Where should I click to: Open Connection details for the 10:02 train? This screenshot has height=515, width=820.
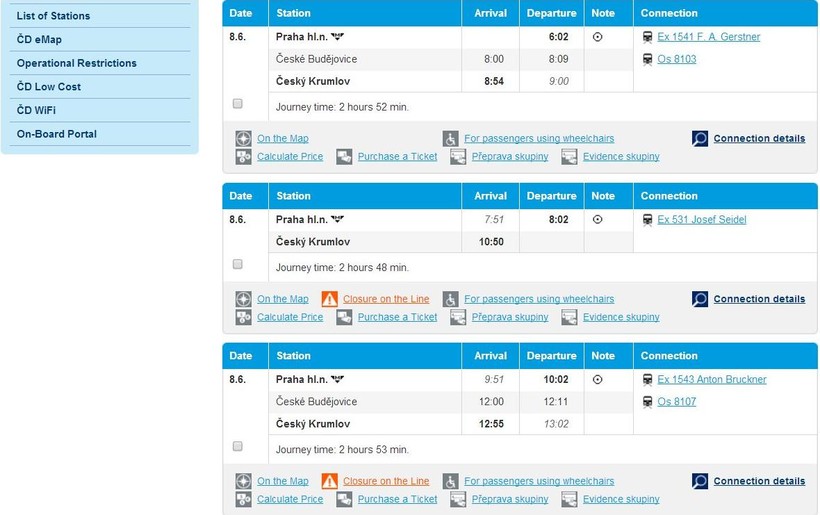759,481
